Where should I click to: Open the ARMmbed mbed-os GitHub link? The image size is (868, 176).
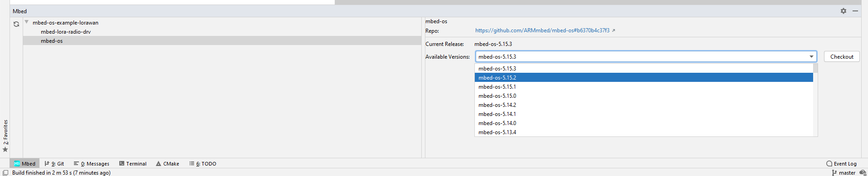click(542, 30)
